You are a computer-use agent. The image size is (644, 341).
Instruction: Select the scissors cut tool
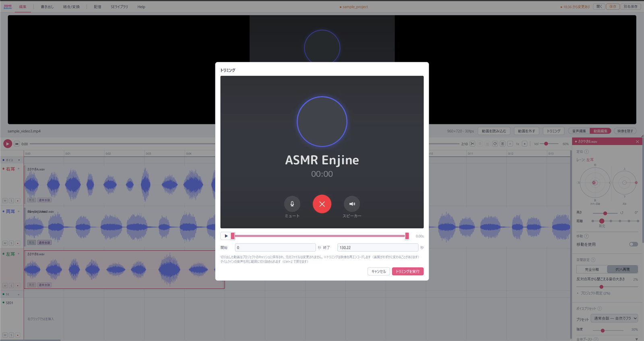pyautogui.click(x=473, y=144)
